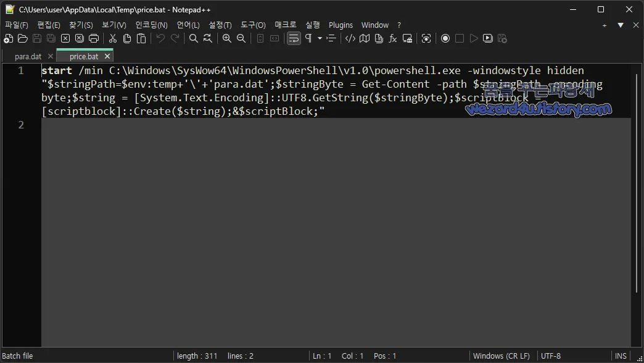Run macro multiple times icon
This screenshot has height=363, width=644.
click(488, 39)
